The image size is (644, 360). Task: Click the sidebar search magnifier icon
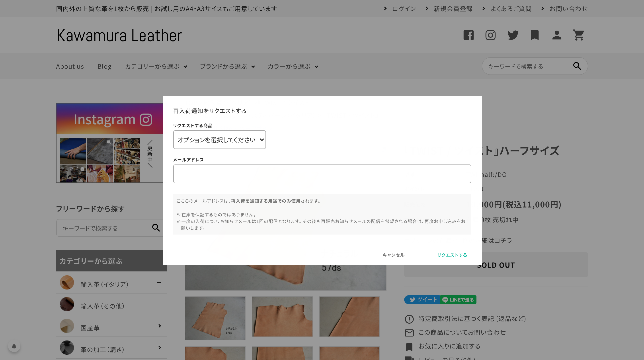pyautogui.click(x=156, y=228)
